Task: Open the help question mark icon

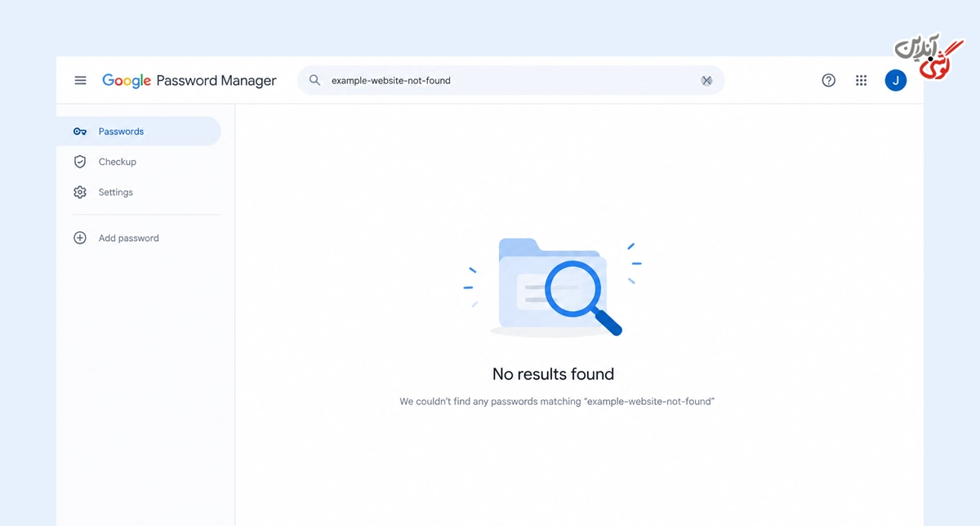Action: (828, 80)
